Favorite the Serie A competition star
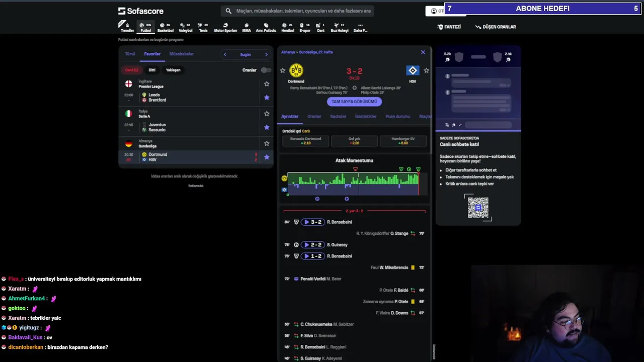Image resolution: width=644 pixels, height=362 pixels. tap(267, 114)
